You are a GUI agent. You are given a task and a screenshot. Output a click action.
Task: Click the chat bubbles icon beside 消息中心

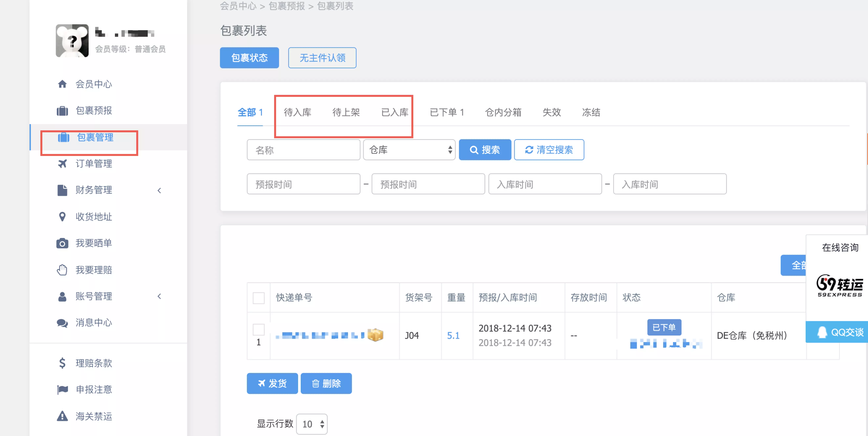point(62,323)
